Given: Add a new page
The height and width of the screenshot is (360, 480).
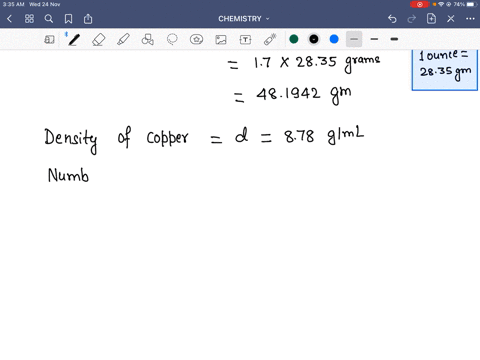Looking at the screenshot, I should [x=431, y=19].
